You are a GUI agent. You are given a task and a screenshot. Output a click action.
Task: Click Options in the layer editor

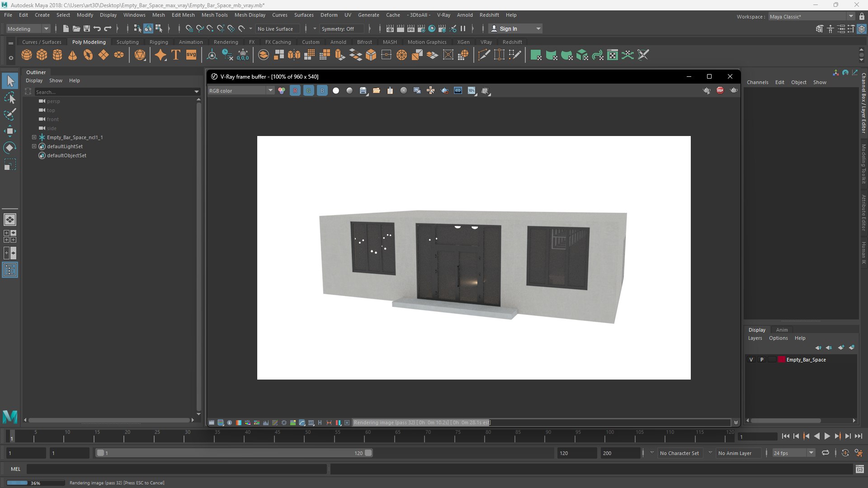point(778,338)
